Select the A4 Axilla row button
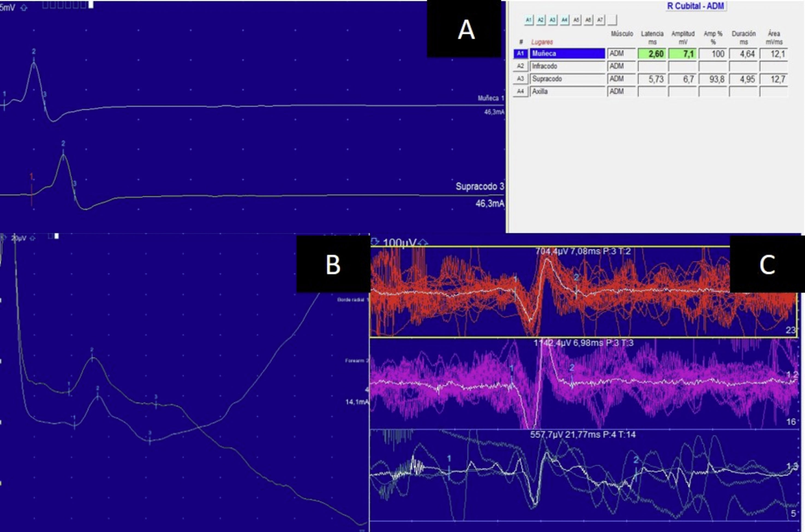This screenshot has width=805, height=532. [x=520, y=91]
